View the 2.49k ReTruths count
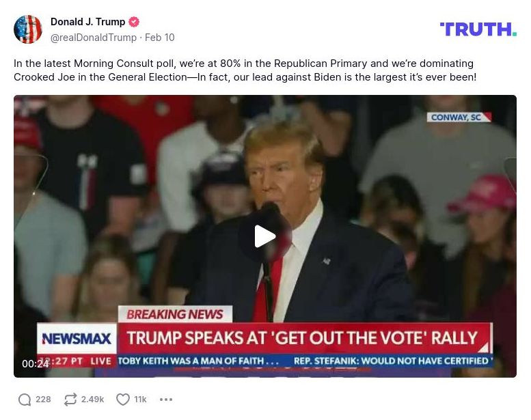531x420 pixels. coord(92,400)
